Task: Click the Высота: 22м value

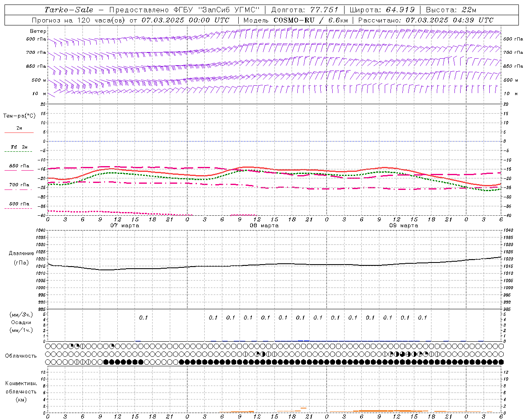Action: coord(451,10)
